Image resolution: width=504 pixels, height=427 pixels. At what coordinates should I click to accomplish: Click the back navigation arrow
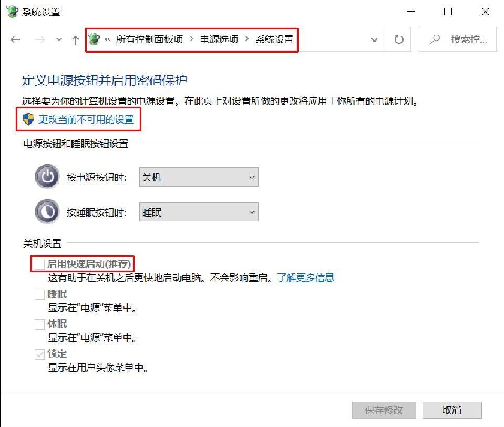[15, 39]
